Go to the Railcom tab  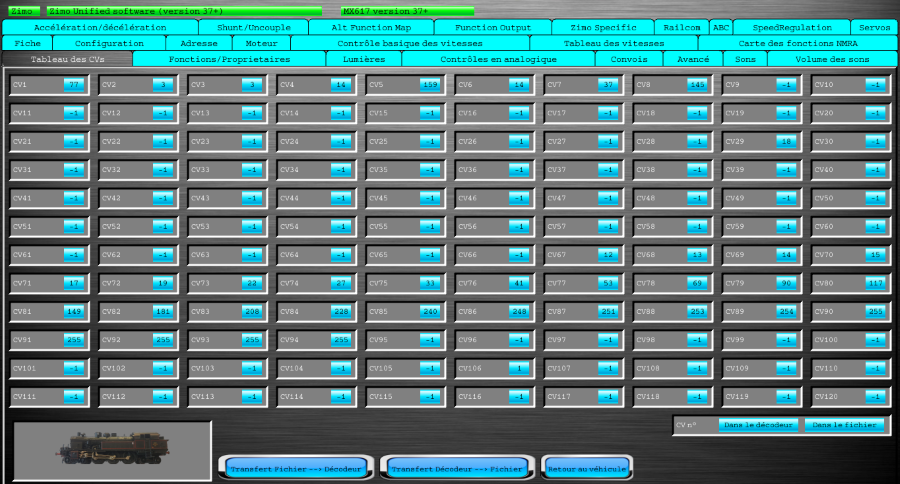point(681,27)
